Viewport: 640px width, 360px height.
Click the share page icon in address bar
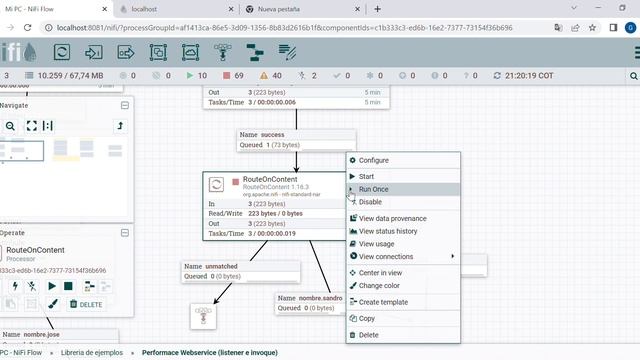tap(575, 28)
